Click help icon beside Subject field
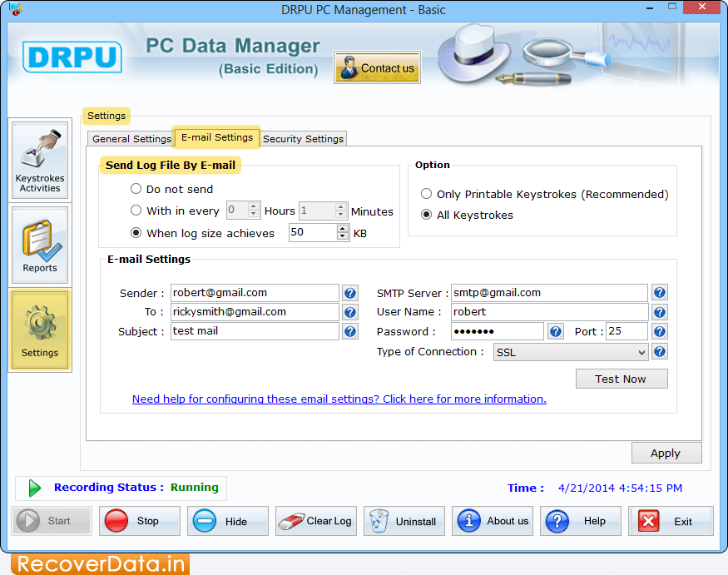Image resolution: width=728 pixels, height=575 pixels. pyautogui.click(x=350, y=331)
